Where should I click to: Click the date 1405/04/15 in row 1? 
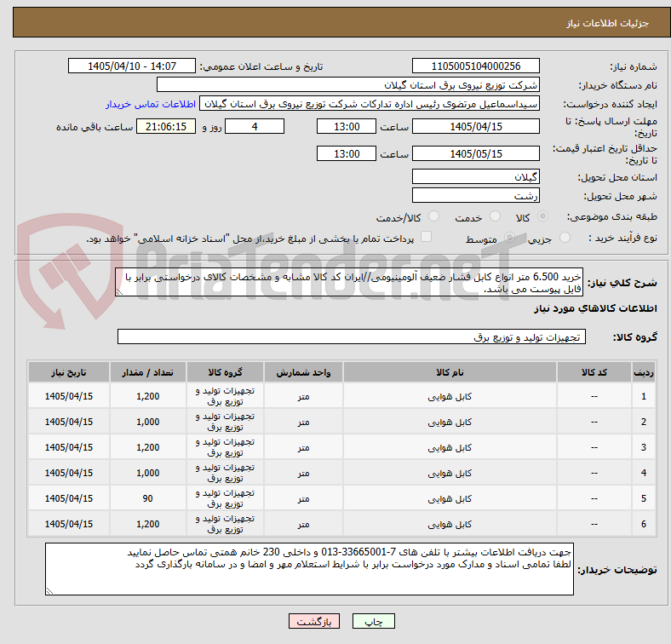click(69, 396)
